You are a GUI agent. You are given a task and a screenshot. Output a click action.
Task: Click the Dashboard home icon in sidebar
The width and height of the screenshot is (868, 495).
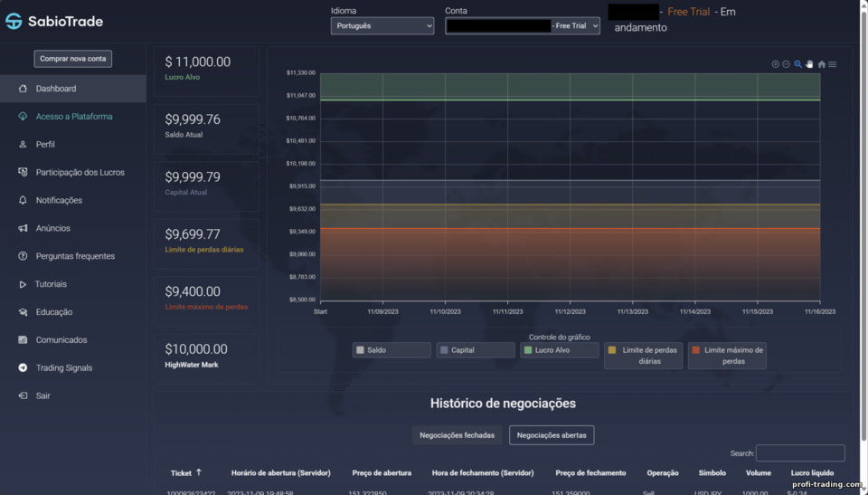point(23,88)
